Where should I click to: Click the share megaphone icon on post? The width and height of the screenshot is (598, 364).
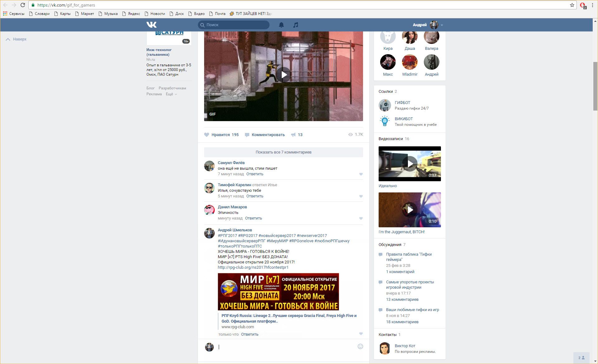tap(293, 135)
